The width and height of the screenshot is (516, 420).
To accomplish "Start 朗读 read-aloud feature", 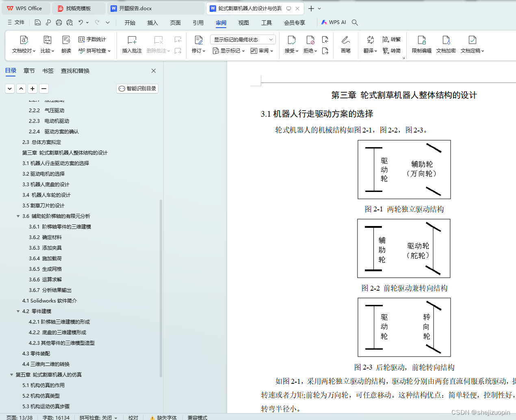I will [x=66, y=44].
